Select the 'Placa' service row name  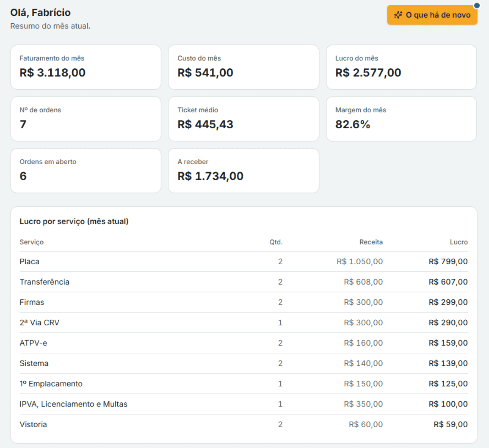tap(29, 261)
